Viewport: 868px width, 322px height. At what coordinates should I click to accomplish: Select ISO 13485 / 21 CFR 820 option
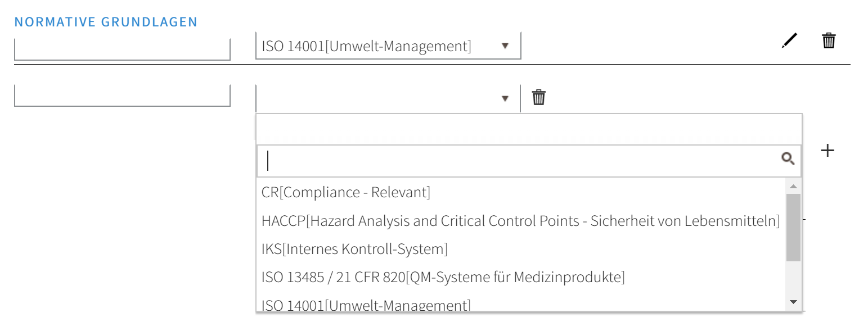[443, 276]
